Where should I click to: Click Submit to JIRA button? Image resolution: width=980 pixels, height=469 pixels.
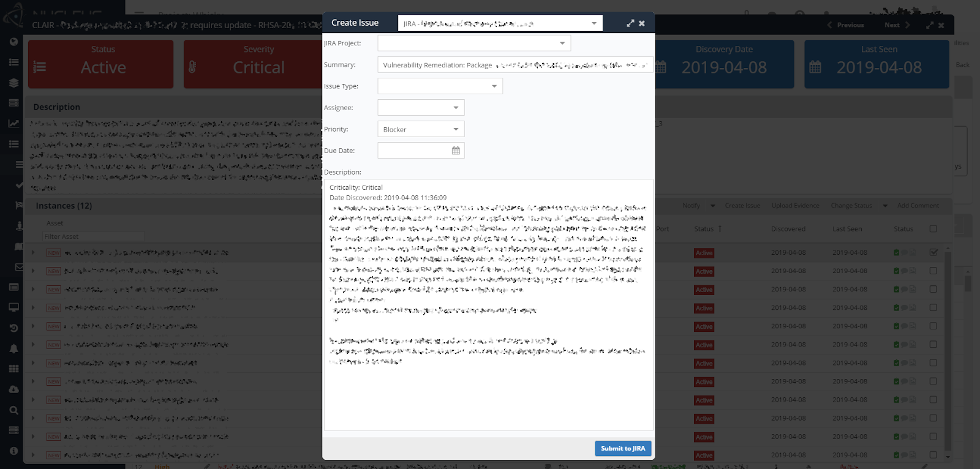[x=623, y=449]
